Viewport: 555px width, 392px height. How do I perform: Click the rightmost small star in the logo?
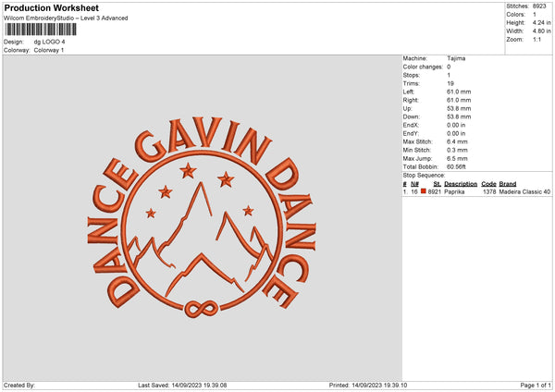248,211
